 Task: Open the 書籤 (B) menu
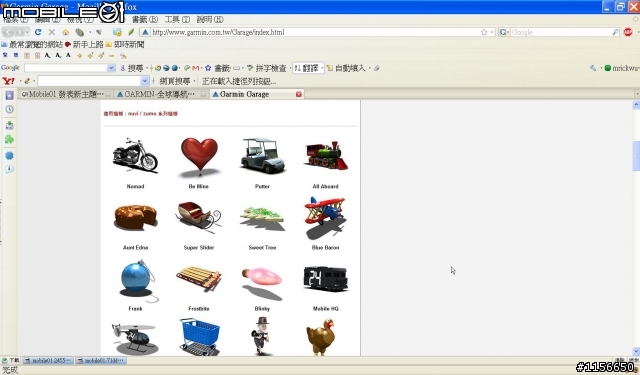pos(145,19)
